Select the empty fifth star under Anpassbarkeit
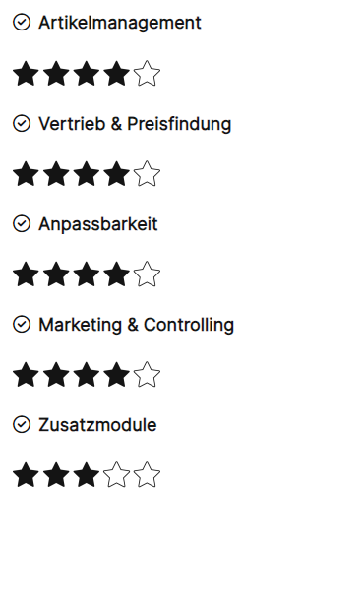 click(147, 274)
